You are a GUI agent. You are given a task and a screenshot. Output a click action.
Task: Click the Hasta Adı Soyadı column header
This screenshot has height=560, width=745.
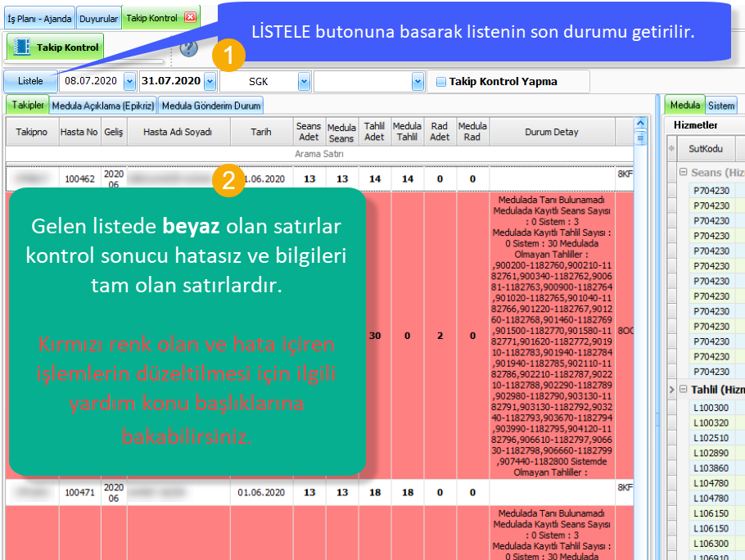pos(178,132)
